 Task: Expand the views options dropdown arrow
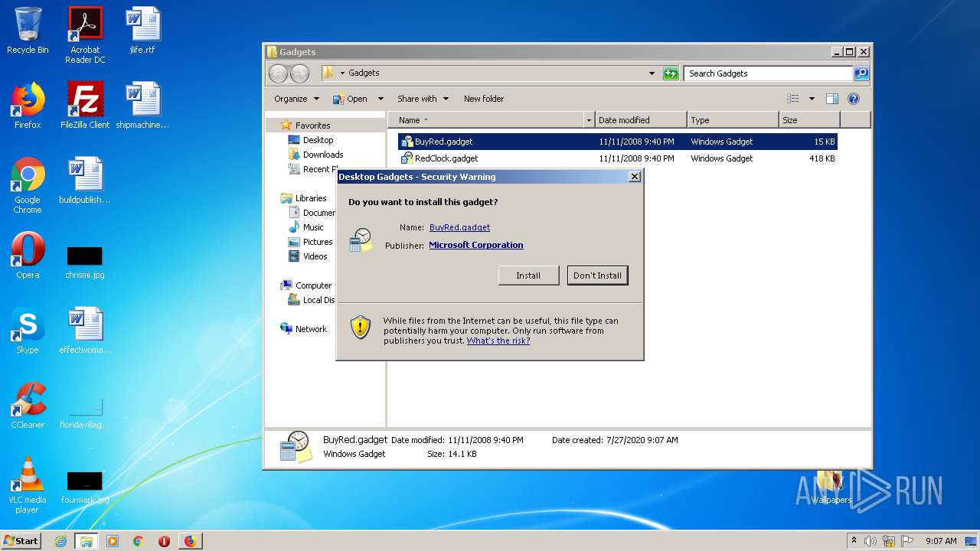point(812,99)
